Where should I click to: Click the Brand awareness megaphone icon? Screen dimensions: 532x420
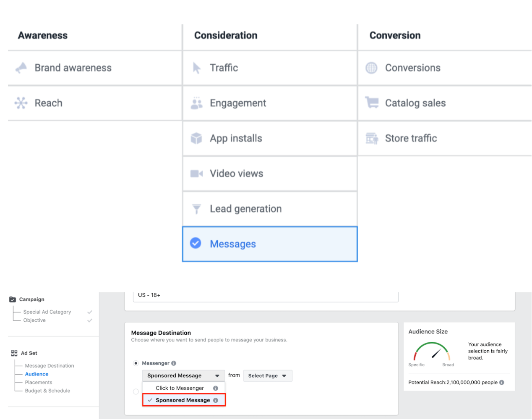[x=21, y=68]
